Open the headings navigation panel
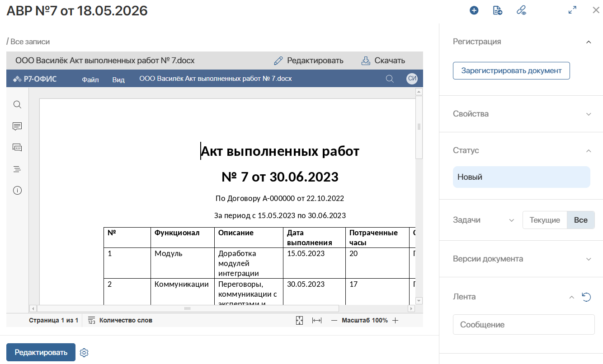The width and height of the screenshot is (603, 364). [x=17, y=169]
